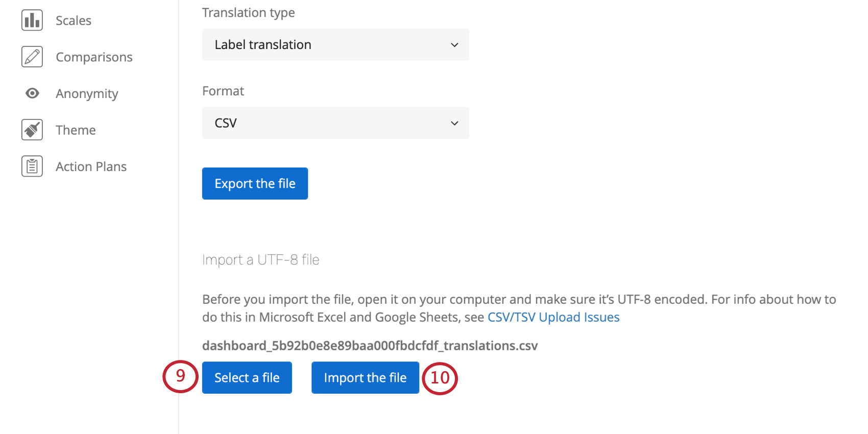Click the Action Plans clipboard icon
The width and height of the screenshot is (868, 434).
(32, 166)
